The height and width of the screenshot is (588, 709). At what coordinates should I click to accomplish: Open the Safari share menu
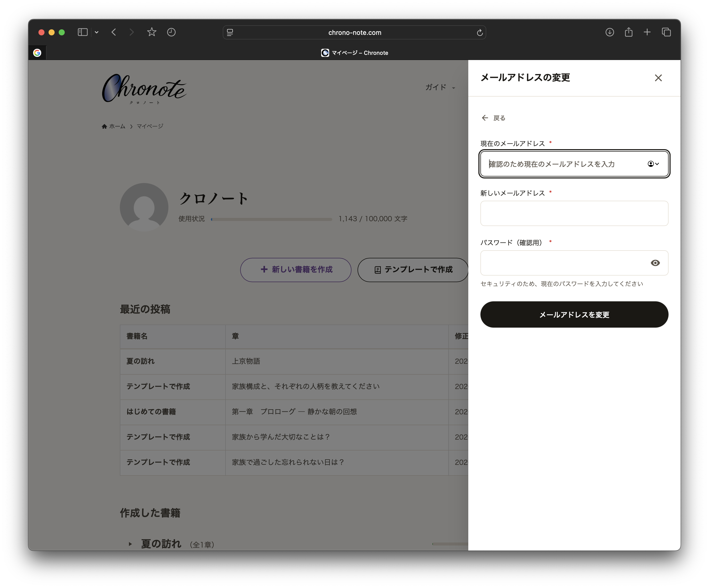pos(628,32)
